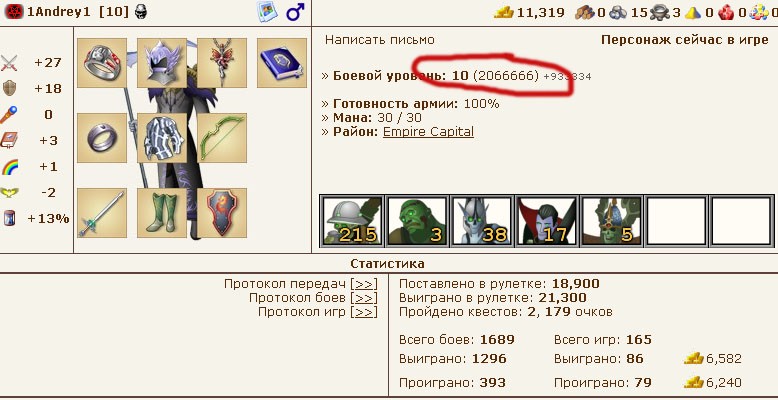The image size is (778, 400).
Task: Select the green boots artifact
Action: pos(162,213)
